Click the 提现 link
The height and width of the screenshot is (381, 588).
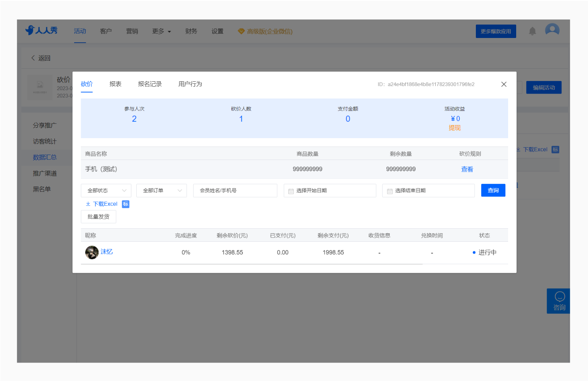click(x=455, y=128)
